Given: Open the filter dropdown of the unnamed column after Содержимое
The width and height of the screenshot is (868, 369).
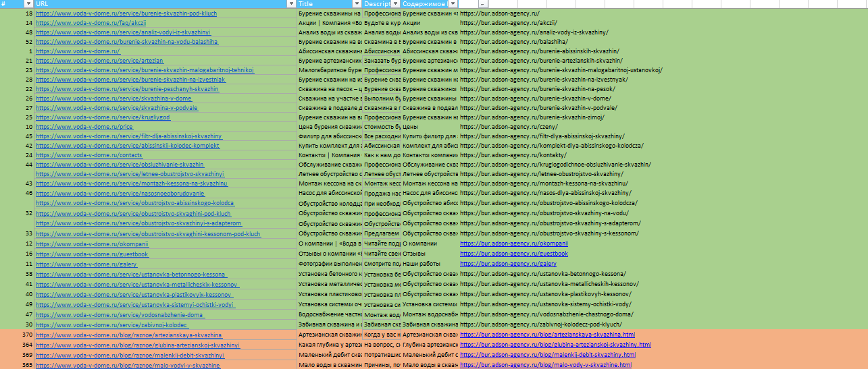Looking at the screenshot, I should pos(482,4).
